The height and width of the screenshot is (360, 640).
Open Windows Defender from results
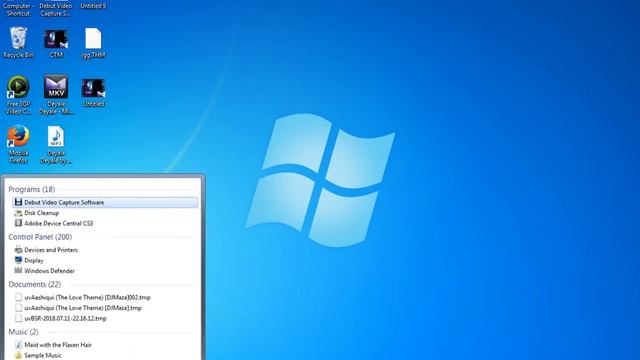(x=105, y=271)
